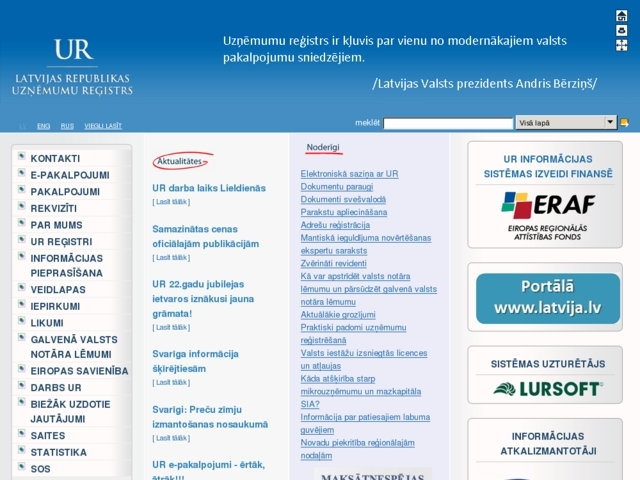
Task: Click Lasīt tālāk under jubilejas grāmata article
Action: tap(171, 327)
